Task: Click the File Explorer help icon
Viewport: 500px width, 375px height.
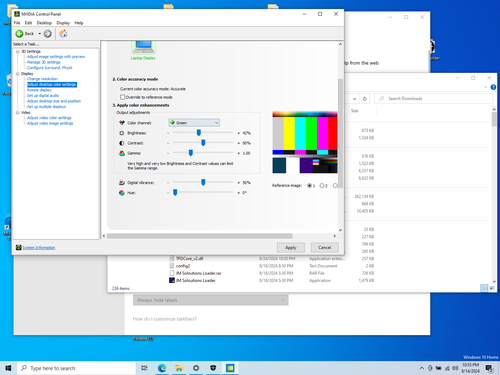Action: click(493, 87)
